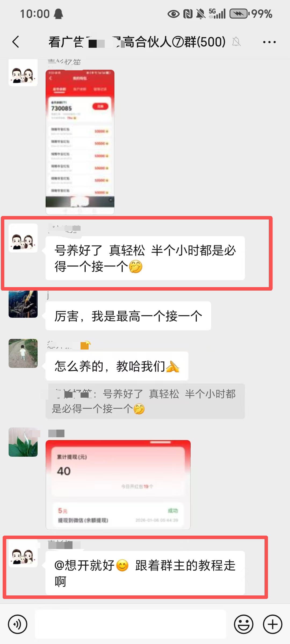Screen dimensions: 290x644
Task: Focus the message text input field
Action: pyautogui.click(x=130, y=624)
